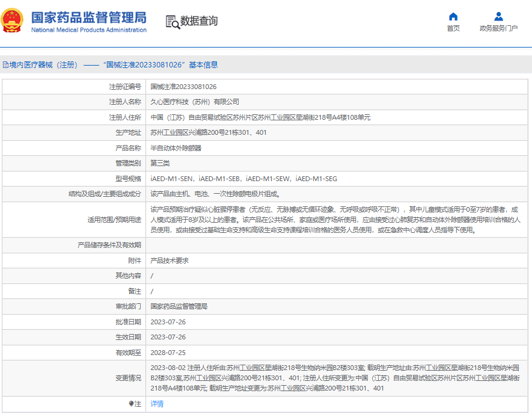Click the 注册人住所 address value
This screenshot has height=417, width=532.
(x=260, y=117)
